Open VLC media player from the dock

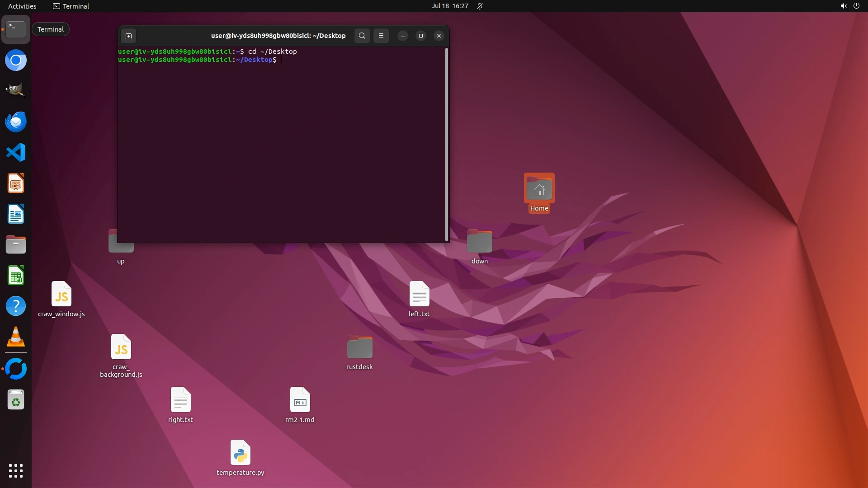coord(16,337)
